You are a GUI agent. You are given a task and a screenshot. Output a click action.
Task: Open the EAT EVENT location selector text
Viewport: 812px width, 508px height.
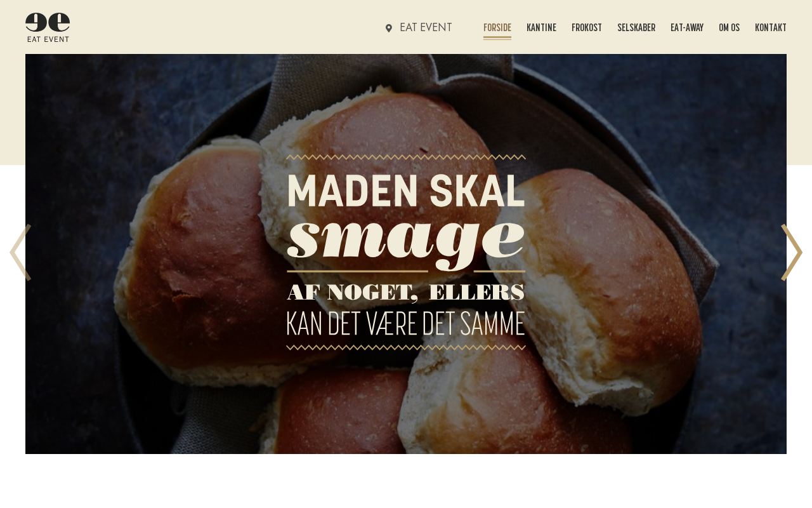(x=426, y=28)
